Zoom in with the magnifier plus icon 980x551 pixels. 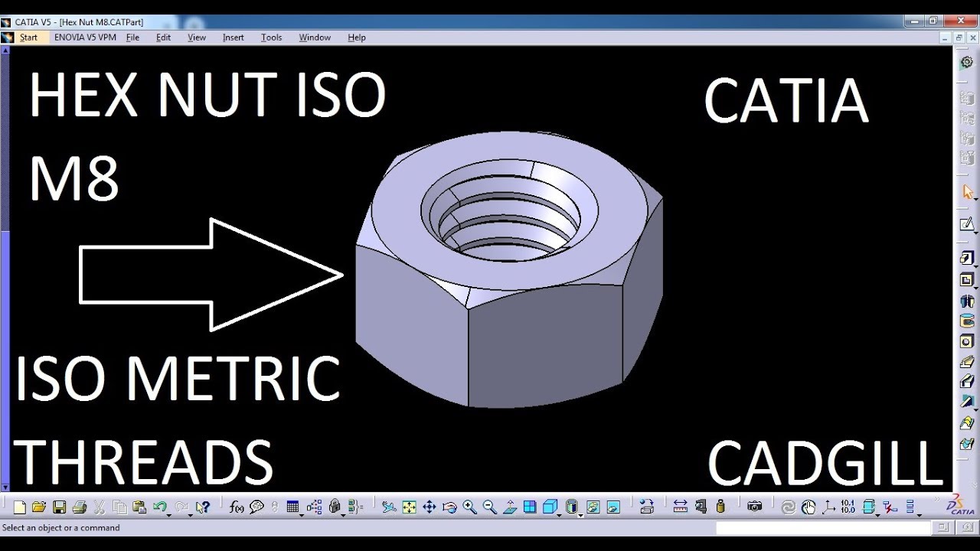coord(469,507)
